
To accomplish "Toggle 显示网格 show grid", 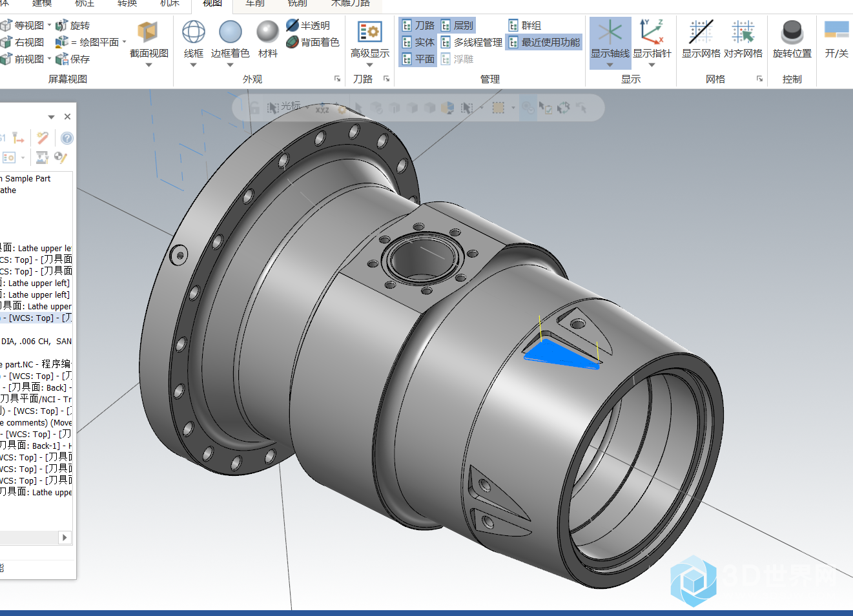I will pos(701,39).
